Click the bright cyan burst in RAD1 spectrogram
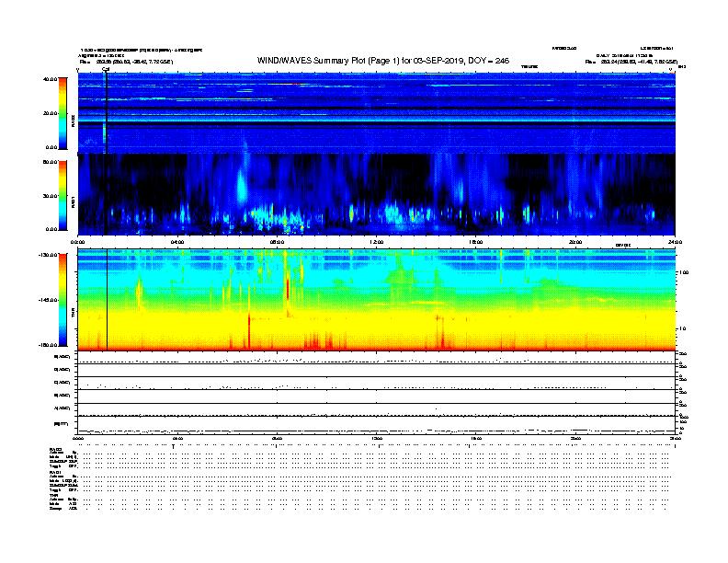This screenshot has width=728, height=563. (242, 185)
